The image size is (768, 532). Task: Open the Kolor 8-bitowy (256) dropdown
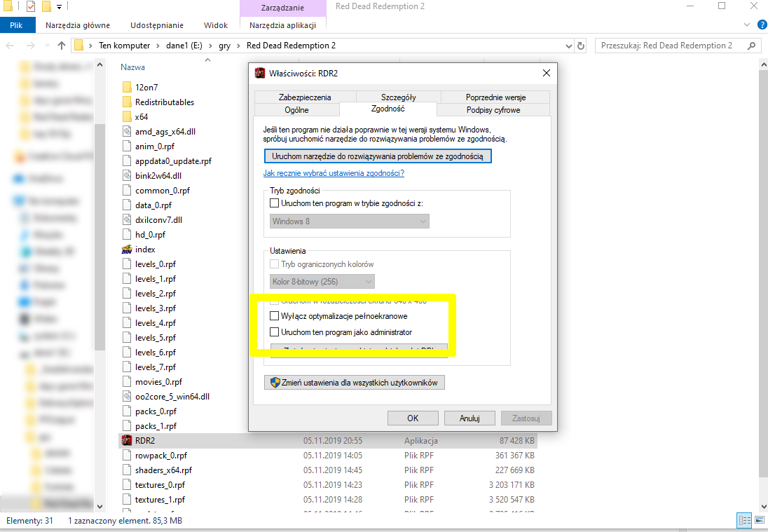[322, 282]
